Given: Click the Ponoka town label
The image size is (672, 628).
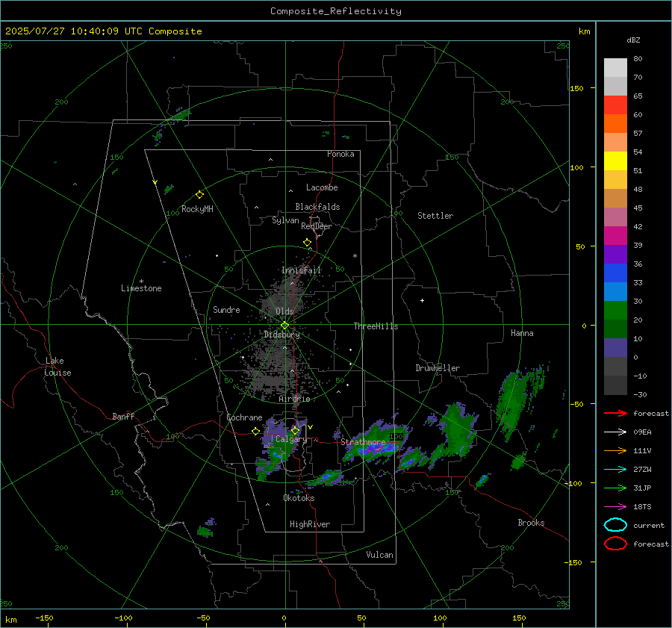Looking at the screenshot, I should click(340, 154).
